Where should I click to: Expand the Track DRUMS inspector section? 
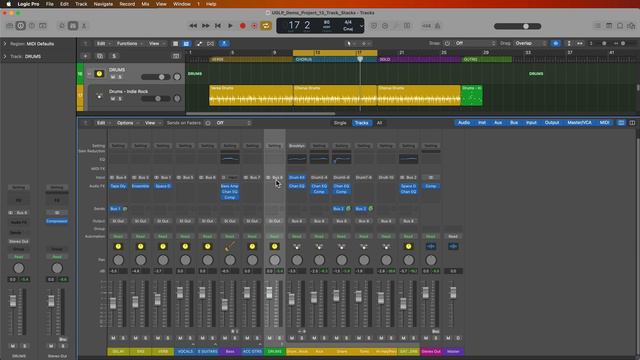(x=5, y=56)
